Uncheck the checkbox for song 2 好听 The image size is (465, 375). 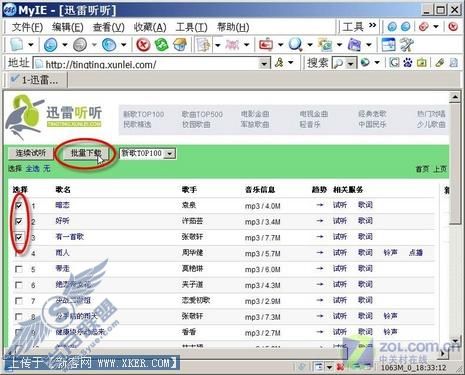(x=19, y=221)
